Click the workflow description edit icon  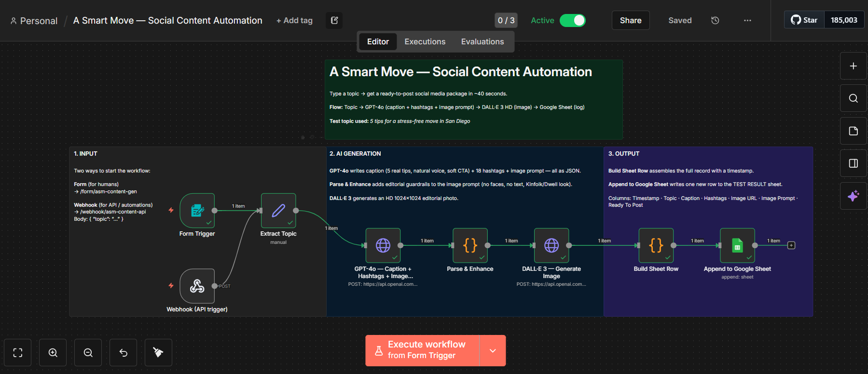tap(334, 20)
